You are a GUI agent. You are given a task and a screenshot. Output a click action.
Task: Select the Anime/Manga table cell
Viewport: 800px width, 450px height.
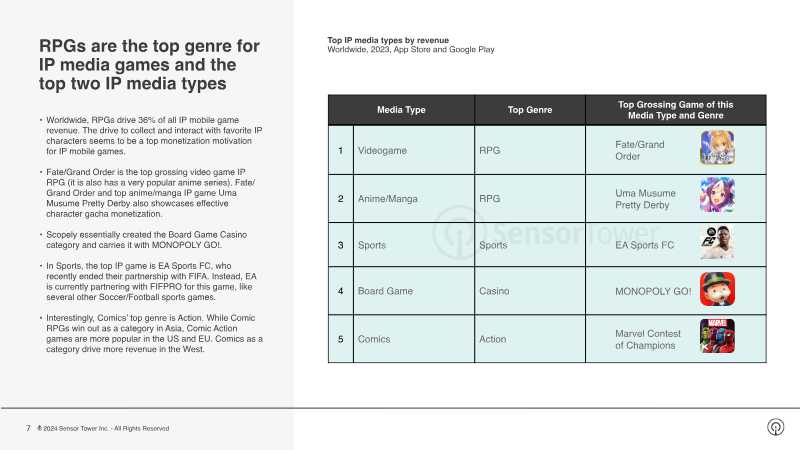[386, 198]
